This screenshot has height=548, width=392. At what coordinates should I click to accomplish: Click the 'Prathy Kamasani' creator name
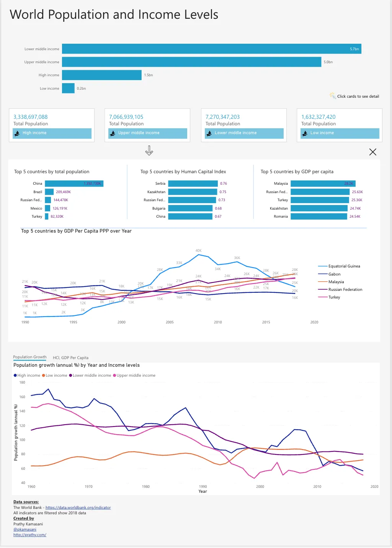point(28,524)
